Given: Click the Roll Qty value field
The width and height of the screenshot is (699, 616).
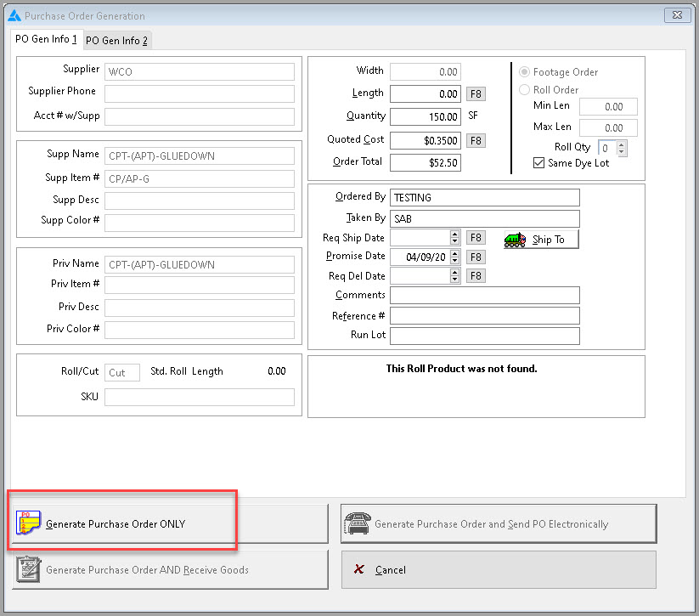Looking at the screenshot, I should [607, 148].
